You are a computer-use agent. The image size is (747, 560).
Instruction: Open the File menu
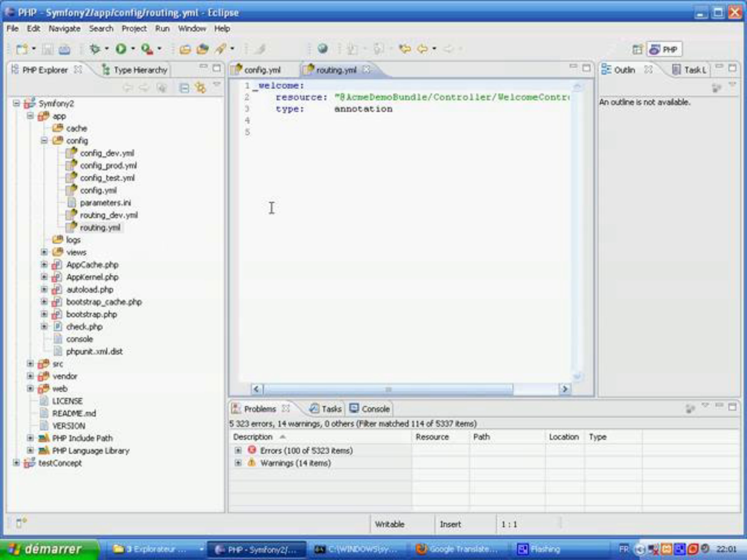(12, 29)
